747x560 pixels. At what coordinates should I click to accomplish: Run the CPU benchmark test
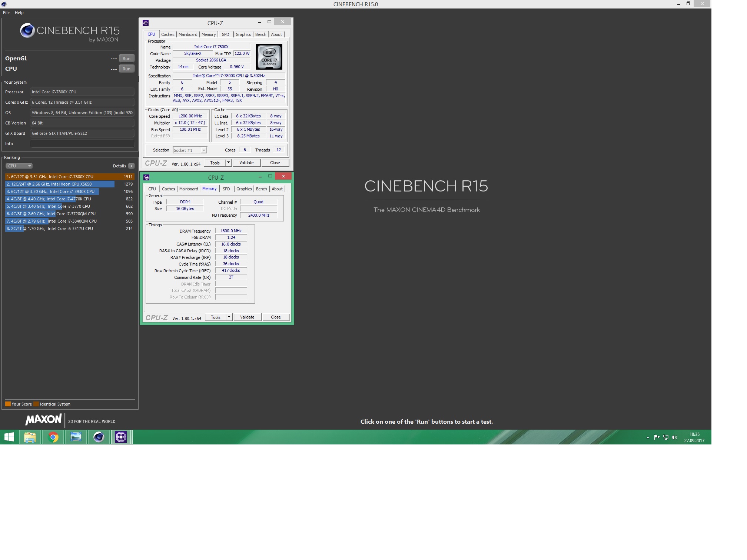tap(126, 69)
